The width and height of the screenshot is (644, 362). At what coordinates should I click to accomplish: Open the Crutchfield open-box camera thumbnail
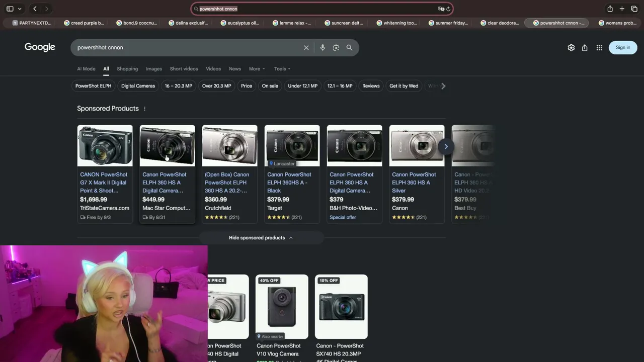229,145
